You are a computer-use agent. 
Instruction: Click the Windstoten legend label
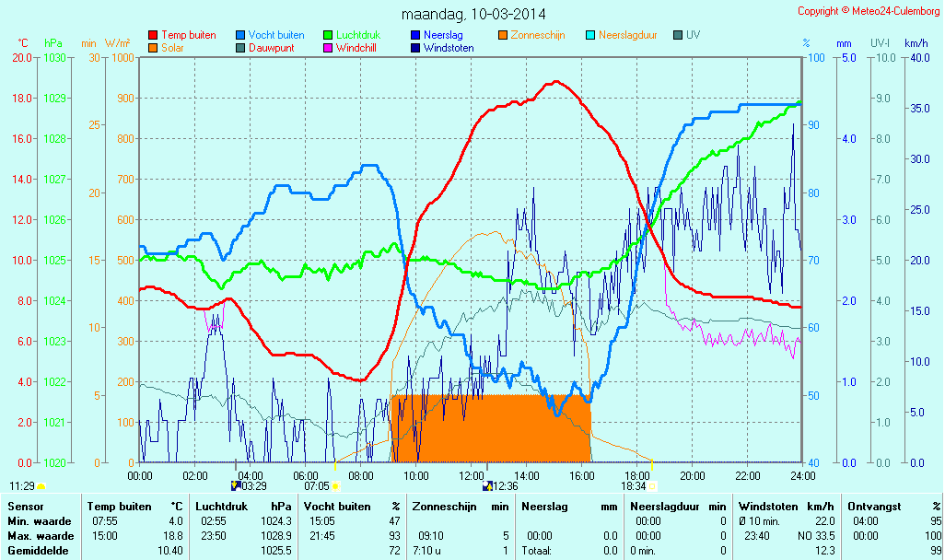pyautogui.click(x=449, y=48)
